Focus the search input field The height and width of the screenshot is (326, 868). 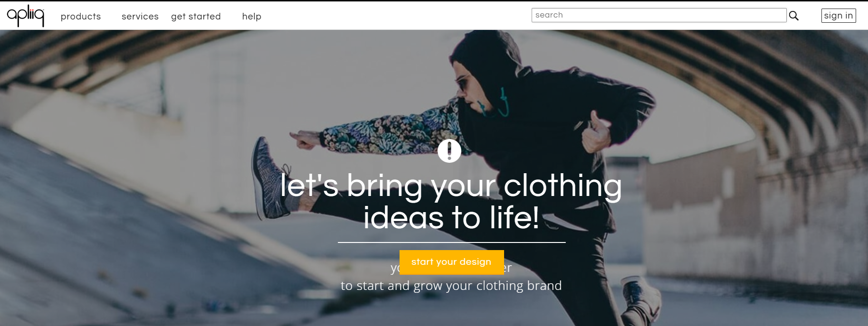pyautogui.click(x=659, y=15)
